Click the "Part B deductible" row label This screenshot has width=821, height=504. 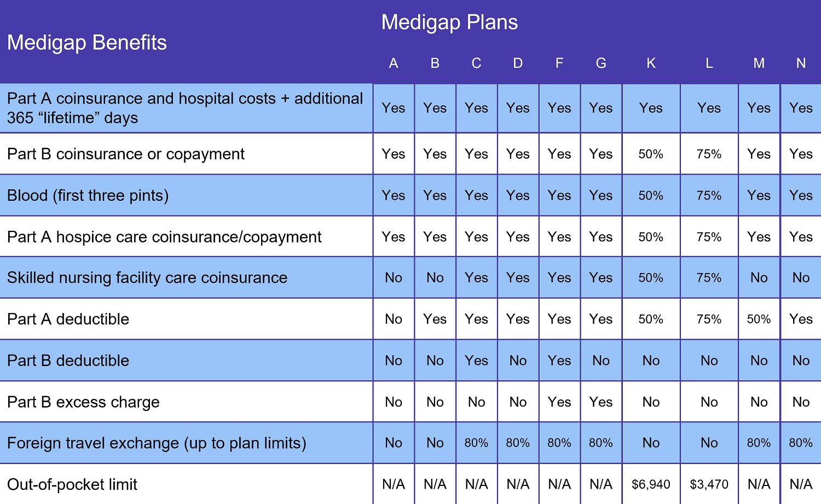(x=68, y=361)
